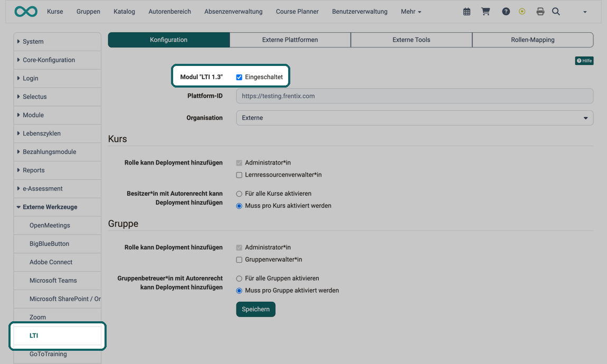The width and height of the screenshot is (607, 364).
Task: Expand Login section
Action: [x=58, y=78]
